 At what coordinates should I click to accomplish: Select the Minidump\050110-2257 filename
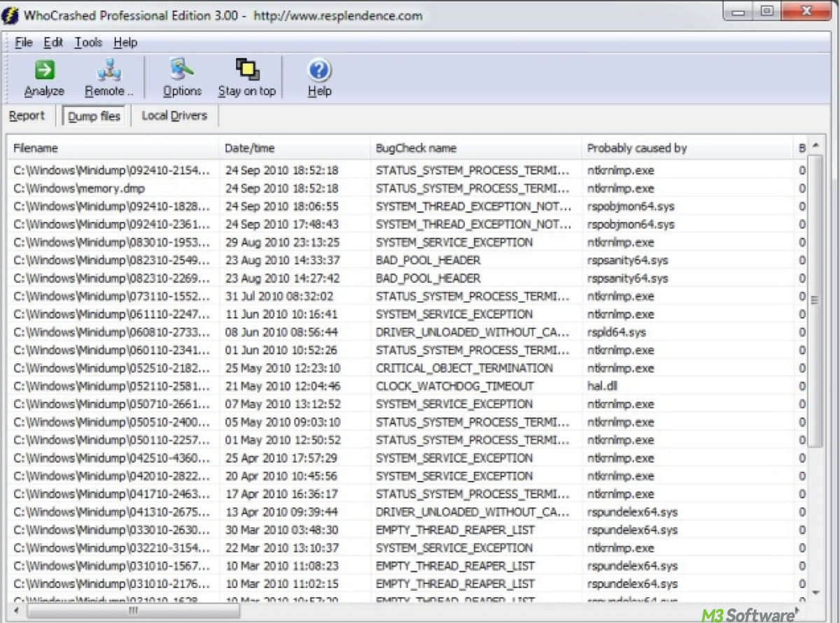point(111,440)
